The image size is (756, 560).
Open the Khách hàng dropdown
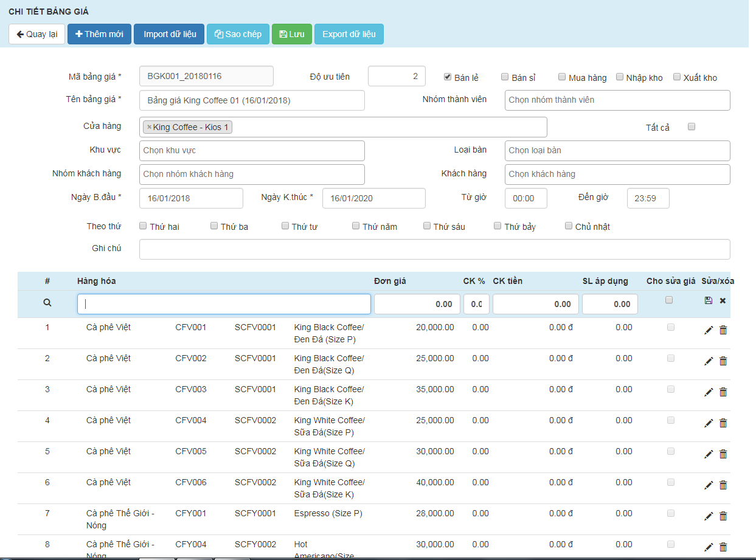(617, 175)
